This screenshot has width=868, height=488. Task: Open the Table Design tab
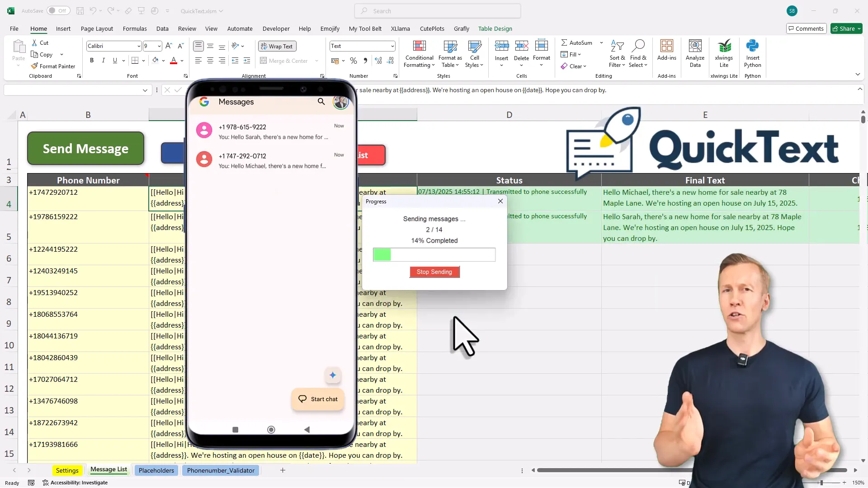495,28
